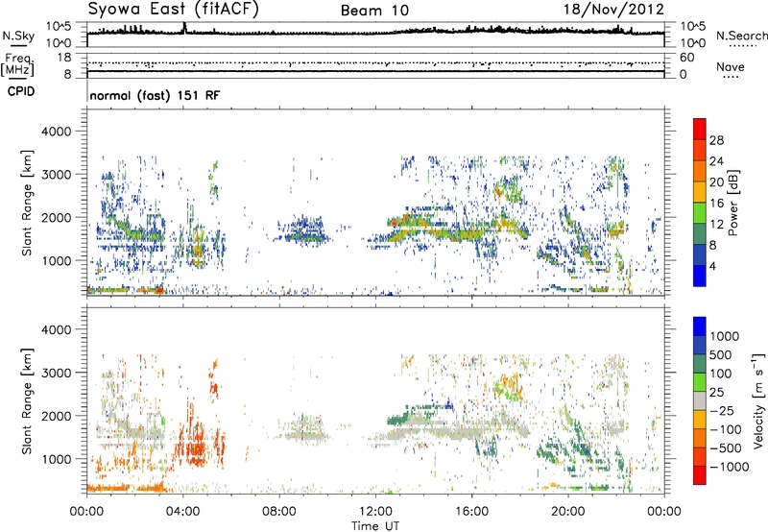
Task: Pick the red top segment of Power color bar
Action: (700, 129)
